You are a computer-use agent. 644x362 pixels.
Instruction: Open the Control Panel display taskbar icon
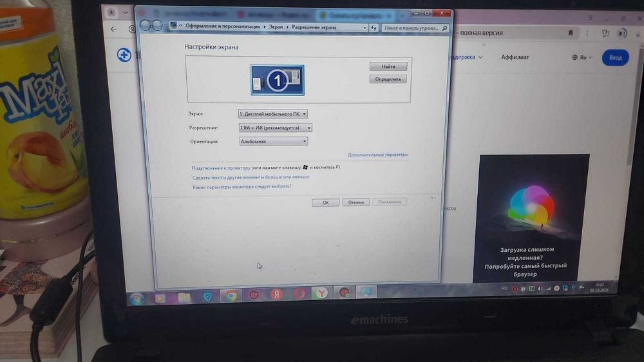tap(366, 292)
